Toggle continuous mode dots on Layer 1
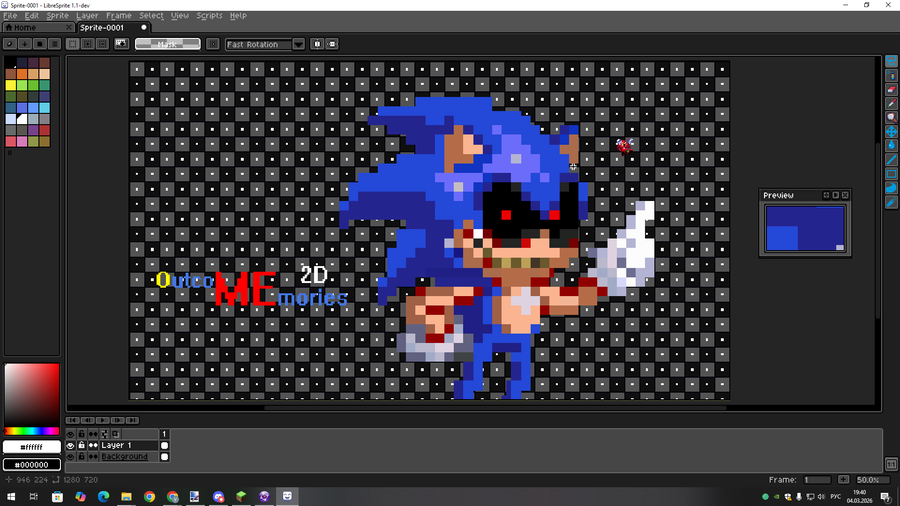Screen dimensions: 900x506 tap(93, 445)
